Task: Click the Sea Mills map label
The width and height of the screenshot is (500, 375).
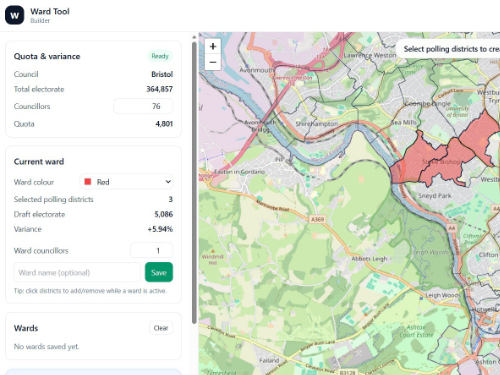Action: pos(404,122)
